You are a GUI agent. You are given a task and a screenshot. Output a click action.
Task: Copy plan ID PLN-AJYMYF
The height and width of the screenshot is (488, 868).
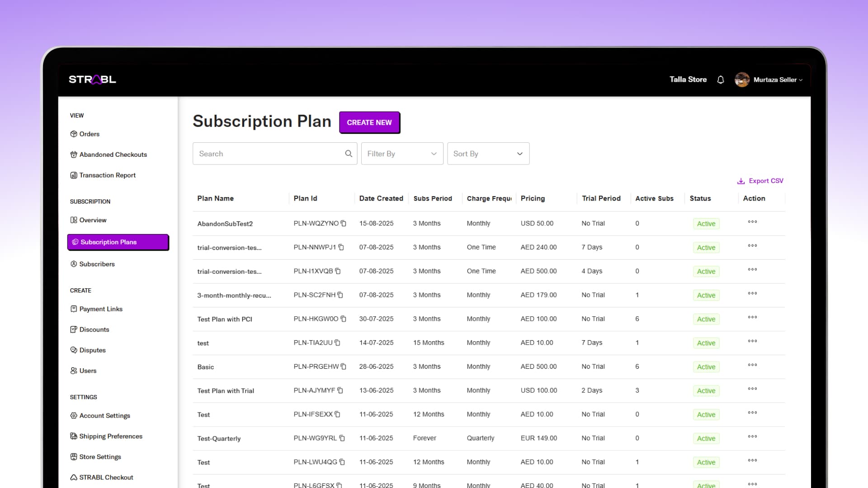pyautogui.click(x=340, y=390)
